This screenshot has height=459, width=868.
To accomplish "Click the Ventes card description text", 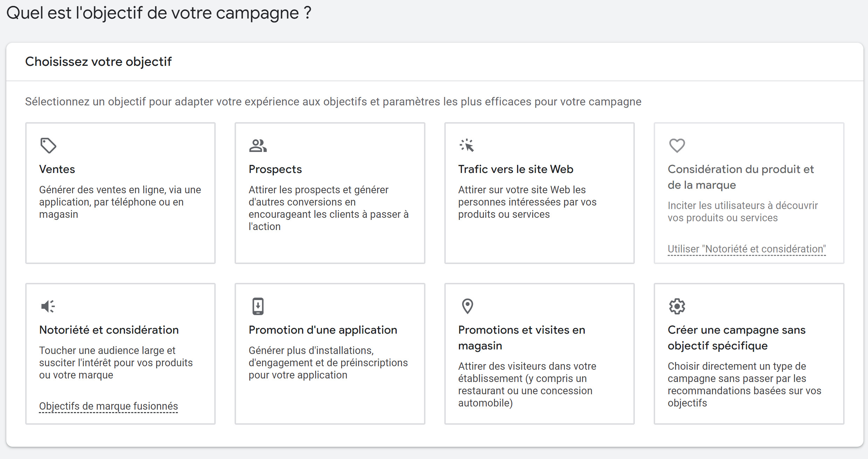I will 120,202.
